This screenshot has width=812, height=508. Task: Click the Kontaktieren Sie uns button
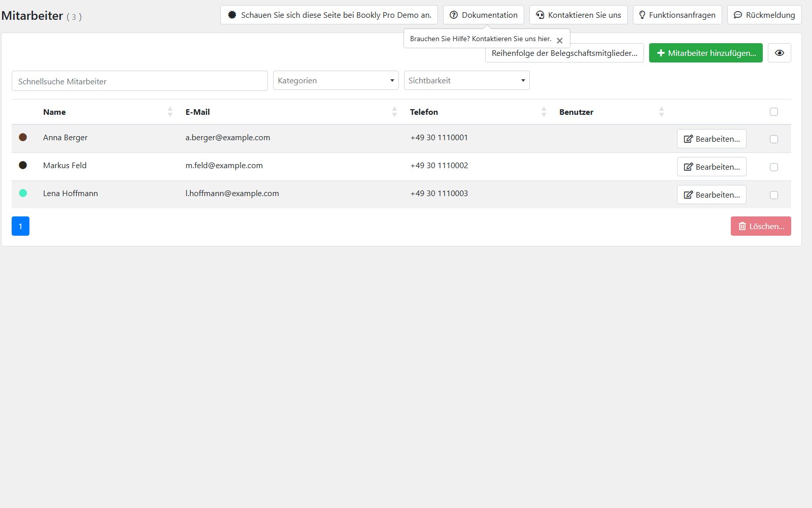[x=579, y=15]
